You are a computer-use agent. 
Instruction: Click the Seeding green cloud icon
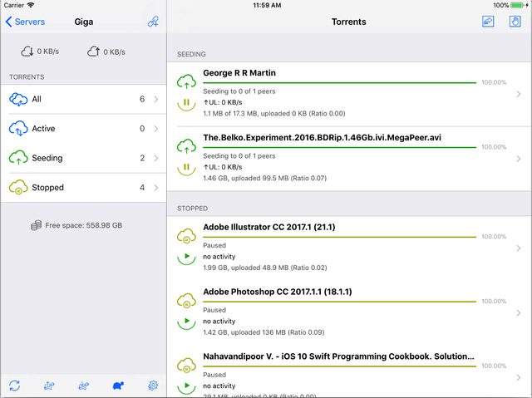18,158
